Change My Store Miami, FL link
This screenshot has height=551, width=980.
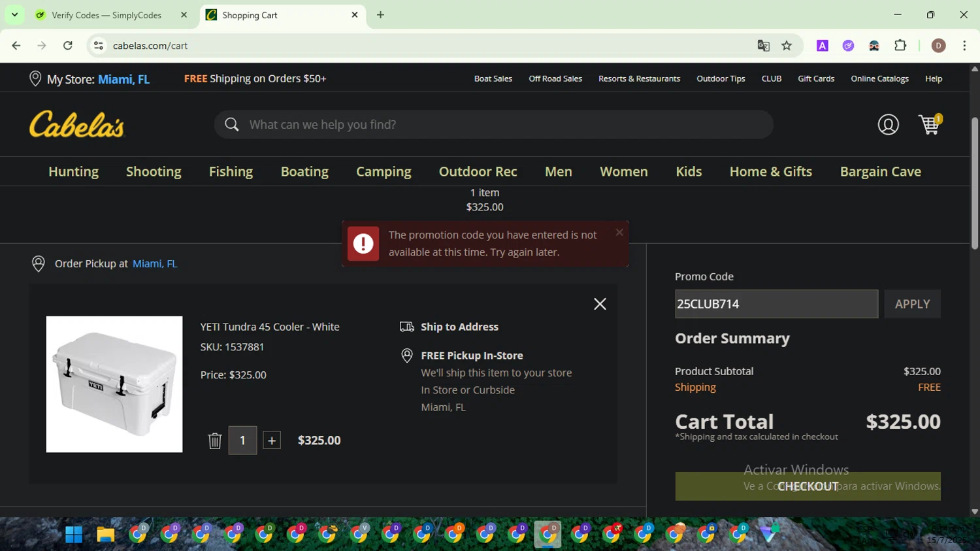(x=123, y=79)
